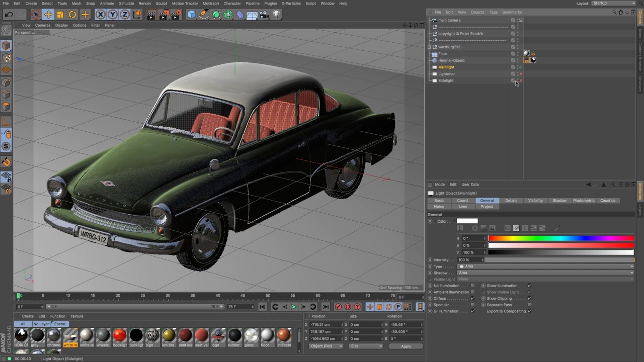Viewport: 644px width, 362px height.
Task: Click the white light color swatch
Action: [467, 221]
